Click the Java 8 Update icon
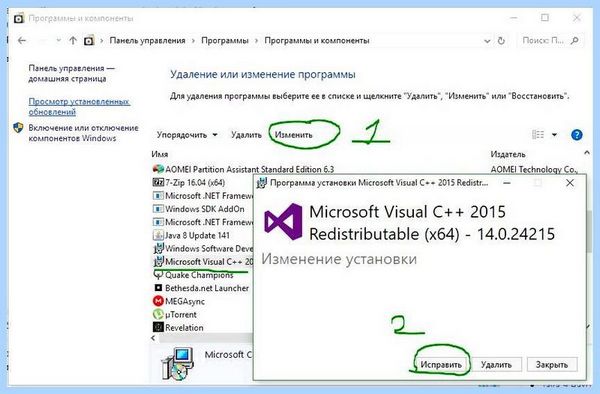Viewport: 600px width, 394px height. pyautogui.click(x=158, y=235)
